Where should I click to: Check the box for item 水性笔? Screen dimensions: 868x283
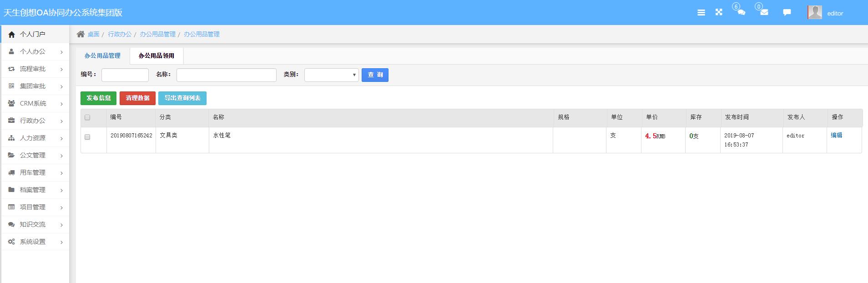pyautogui.click(x=87, y=137)
